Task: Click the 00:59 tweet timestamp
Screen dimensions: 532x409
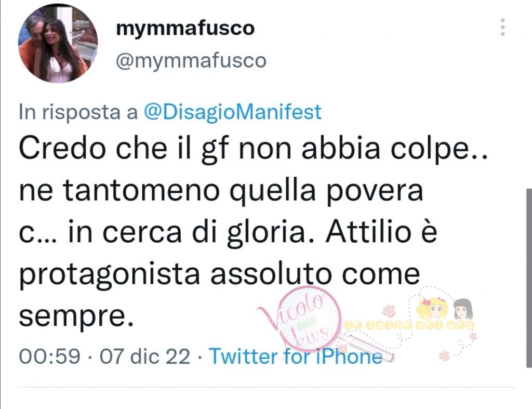Action: pos(49,357)
